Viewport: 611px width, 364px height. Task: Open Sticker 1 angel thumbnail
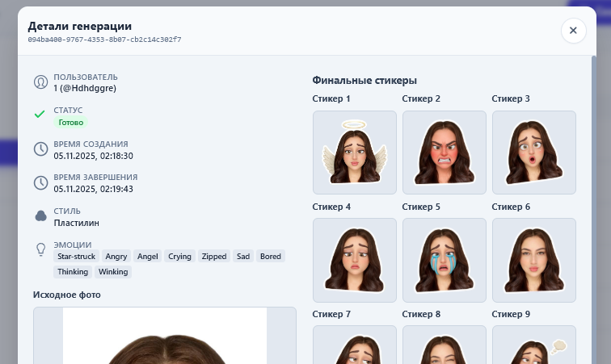pos(355,153)
